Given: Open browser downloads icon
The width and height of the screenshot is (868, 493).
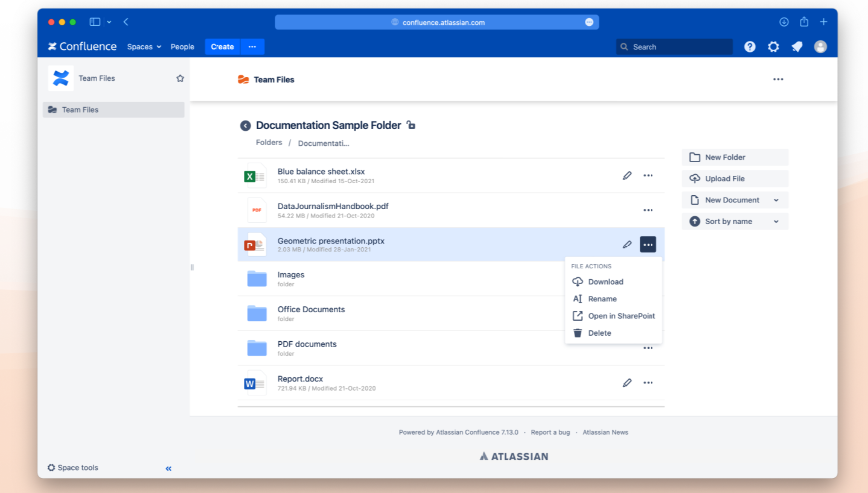Looking at the screenshot, I should click(784, 22).
